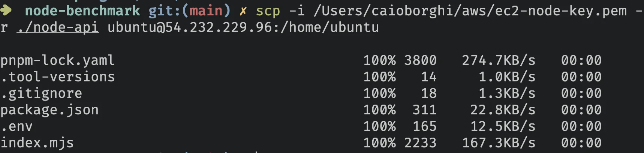Select the package.json file name

49,110
